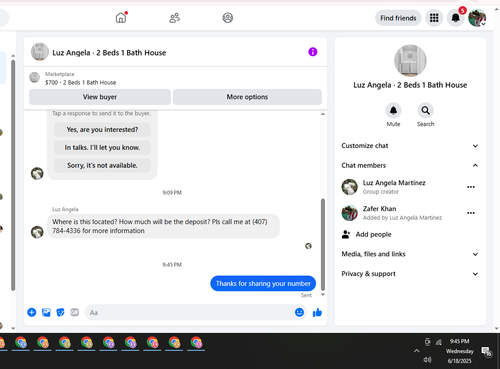The width and height of the screenshot is (500, 369).
Task: Click the 'Thanks for sharing your number' message bubble
Action: [x=263, y=283]
